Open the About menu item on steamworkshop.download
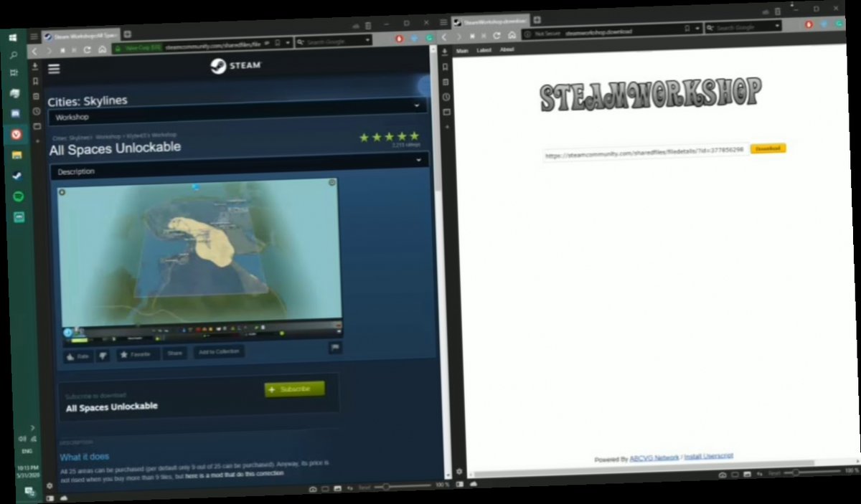861x504 pixels. click(507, 49)
